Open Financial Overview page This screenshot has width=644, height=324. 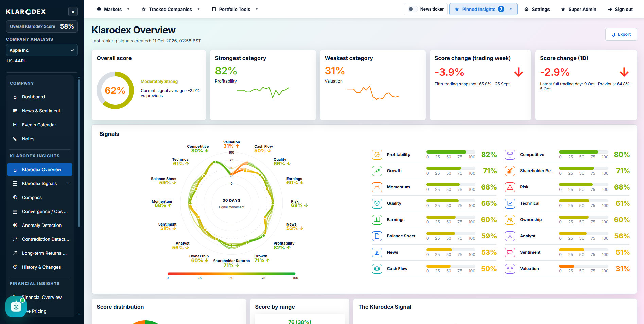[x=40, y=297]
